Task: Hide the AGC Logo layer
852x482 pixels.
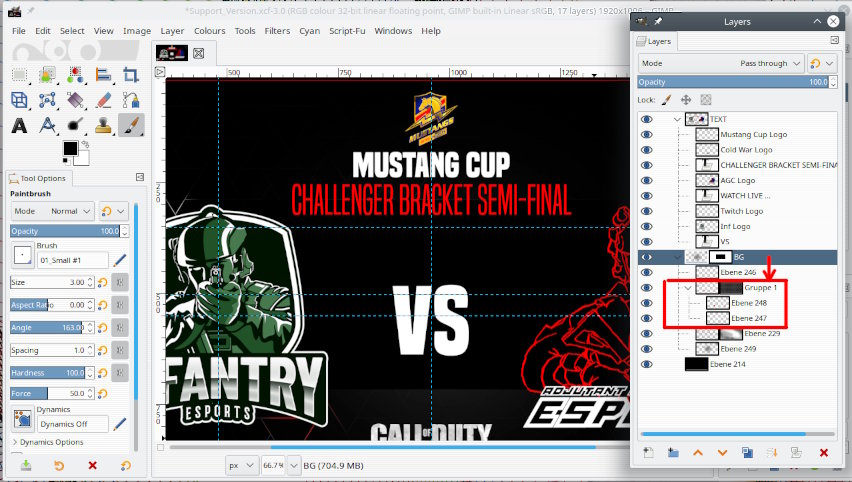Action: coord(647,180)
